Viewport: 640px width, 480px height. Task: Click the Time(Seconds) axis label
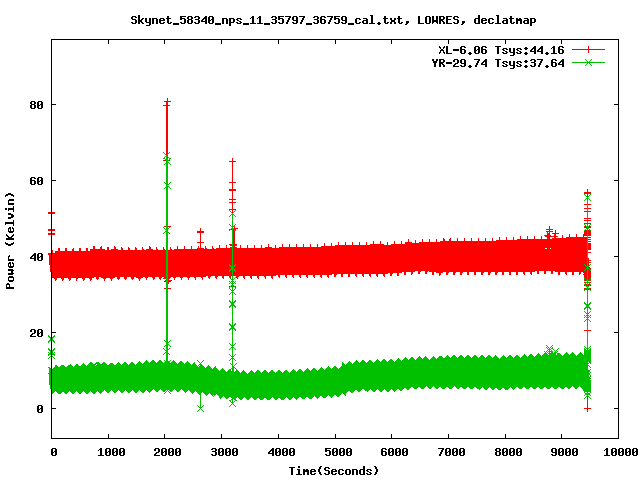coord(334,471)
